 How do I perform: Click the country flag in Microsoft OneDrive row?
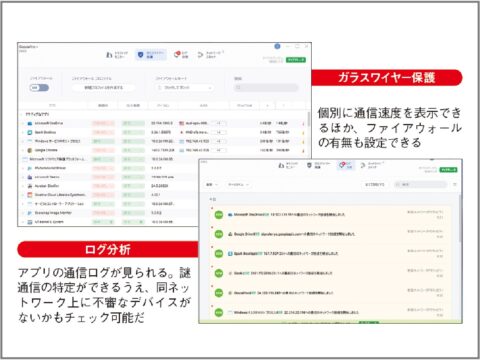[182, 123]
